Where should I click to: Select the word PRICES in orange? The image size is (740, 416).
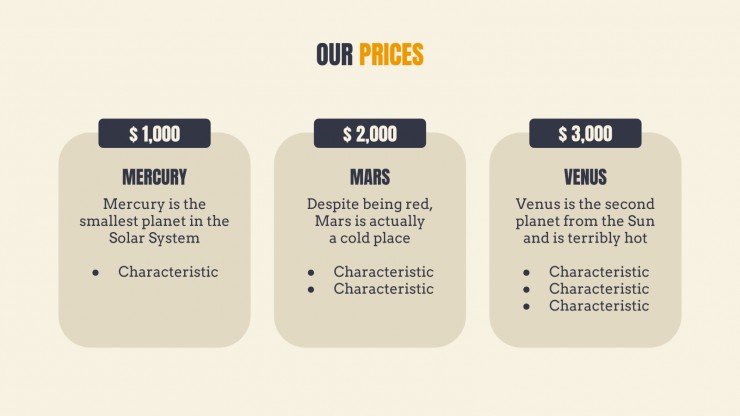[x=391, y=54]
